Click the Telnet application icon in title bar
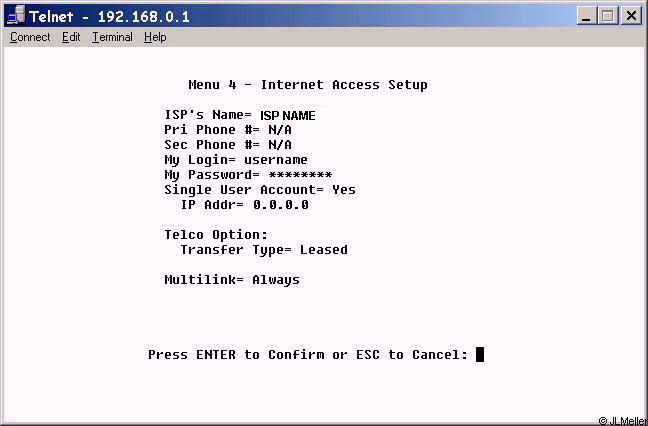Image resolution: width=648 pixels, height=426 pixels. pos(17,16)
